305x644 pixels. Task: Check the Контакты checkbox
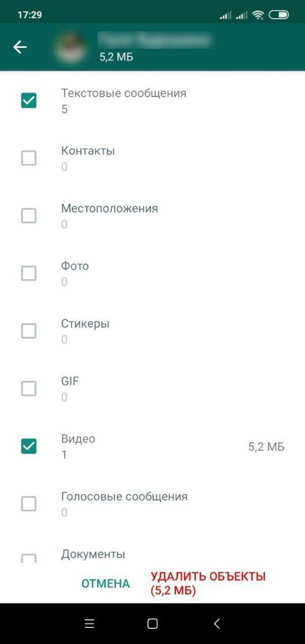click(x=28, y=158)
